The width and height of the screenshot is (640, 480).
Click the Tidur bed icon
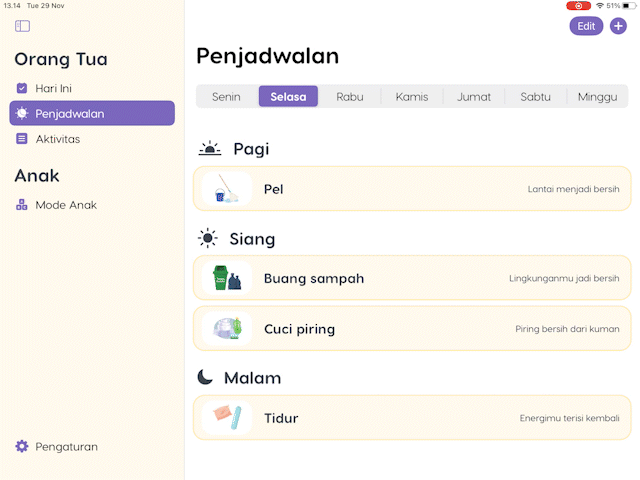pos(226,418)
